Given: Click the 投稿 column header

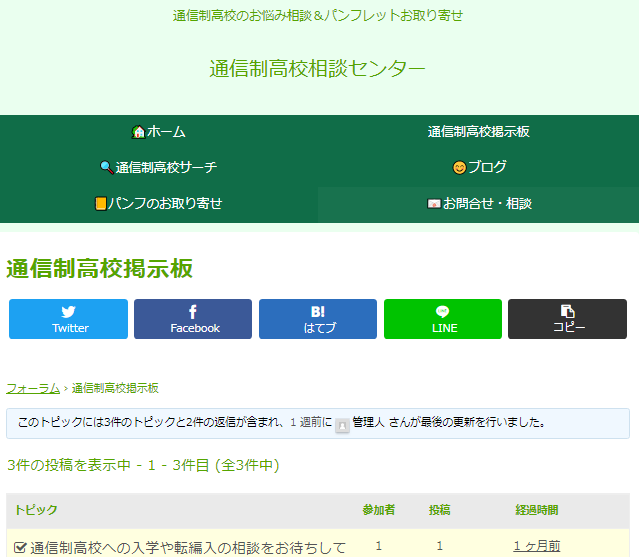Looking at the screenshot, I should click(439, 510).
